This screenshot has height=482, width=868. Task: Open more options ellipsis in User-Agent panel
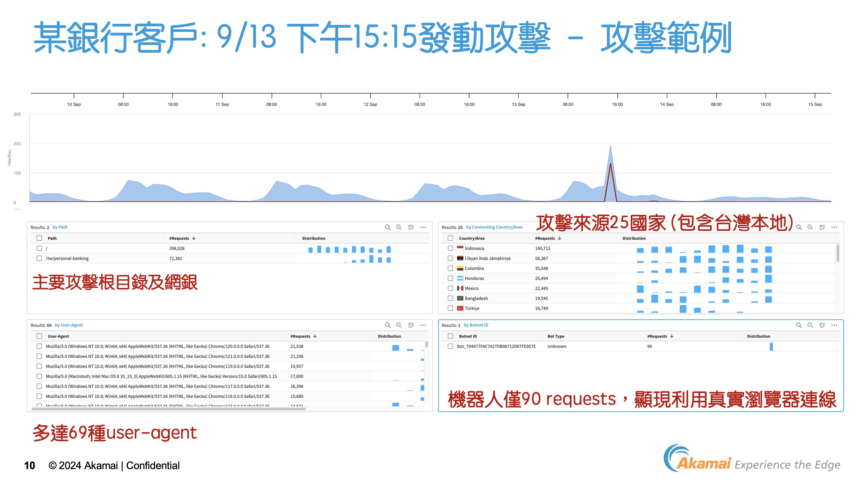[423, 325]
